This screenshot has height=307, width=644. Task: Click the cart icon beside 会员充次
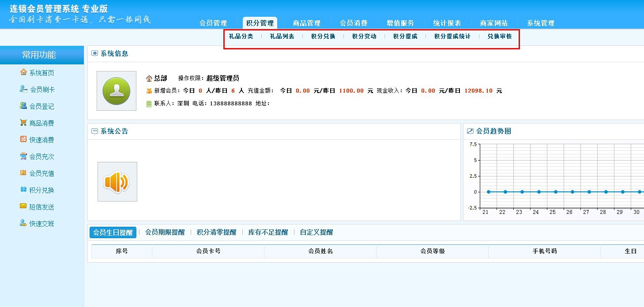pyautogui.click(x=23, y=156)
